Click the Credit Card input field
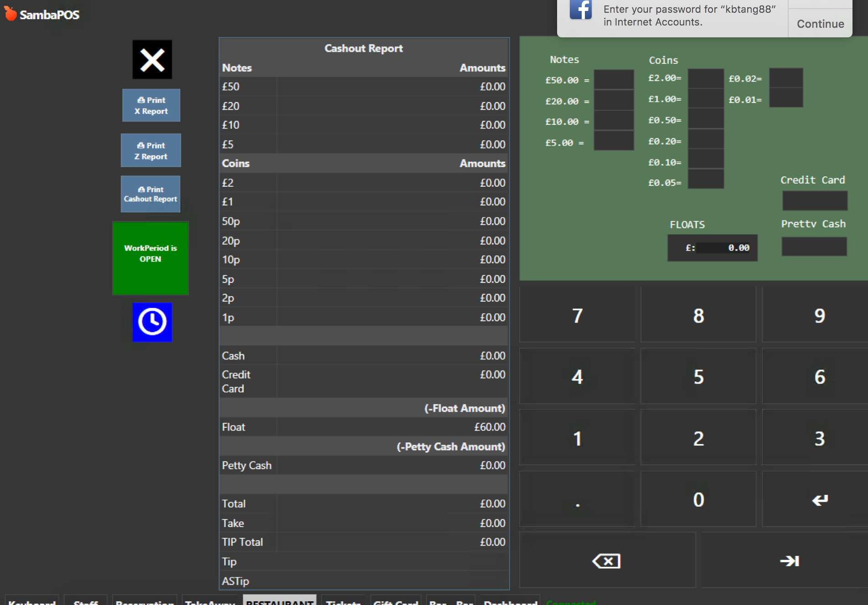Image resolution: width=868 pixels, height=605 pixels. click(815, 200)
